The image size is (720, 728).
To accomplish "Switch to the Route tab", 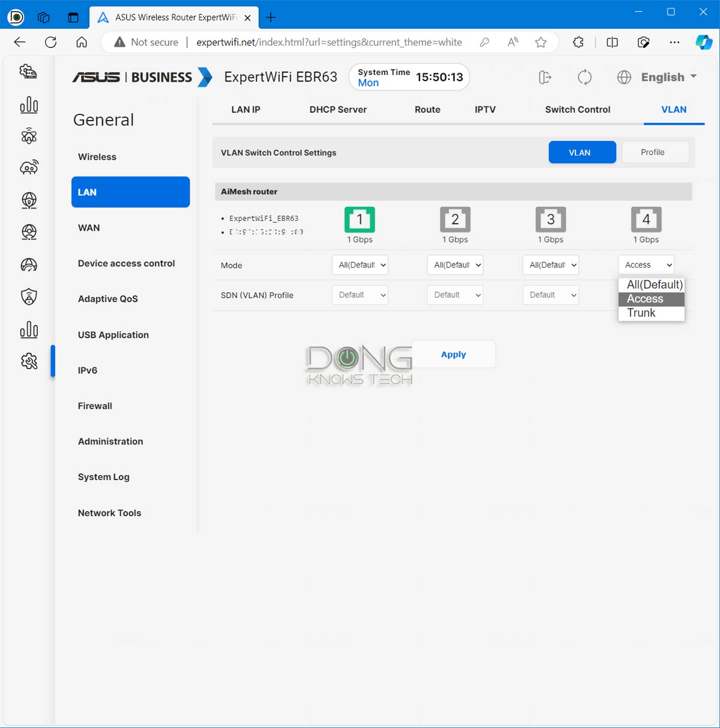I will 427,109.
